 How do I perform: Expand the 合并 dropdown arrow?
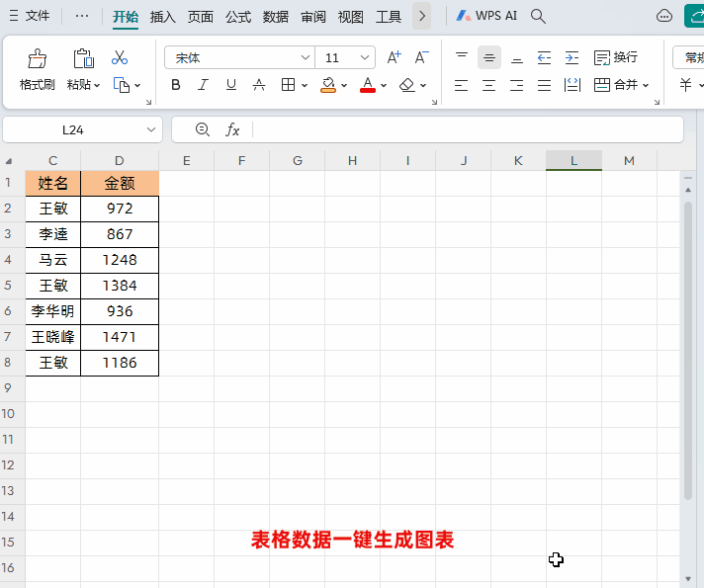coord(646,85)
